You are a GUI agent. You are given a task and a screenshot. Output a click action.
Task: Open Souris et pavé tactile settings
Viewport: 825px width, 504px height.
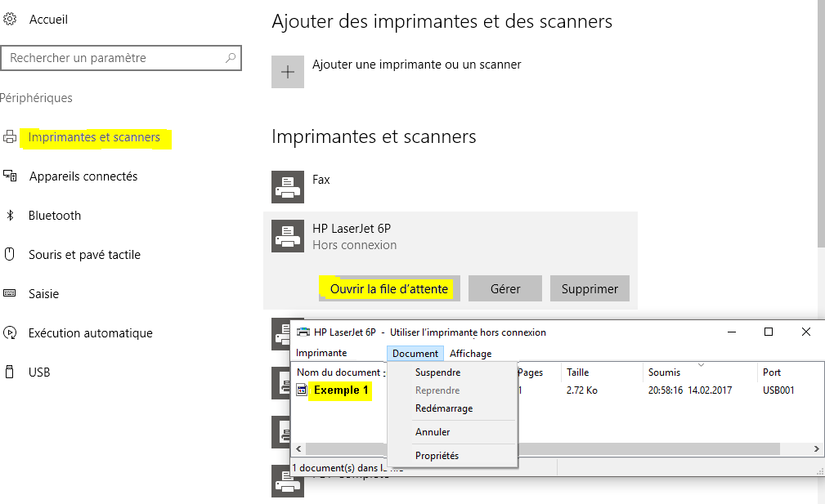tap(84, 255)
